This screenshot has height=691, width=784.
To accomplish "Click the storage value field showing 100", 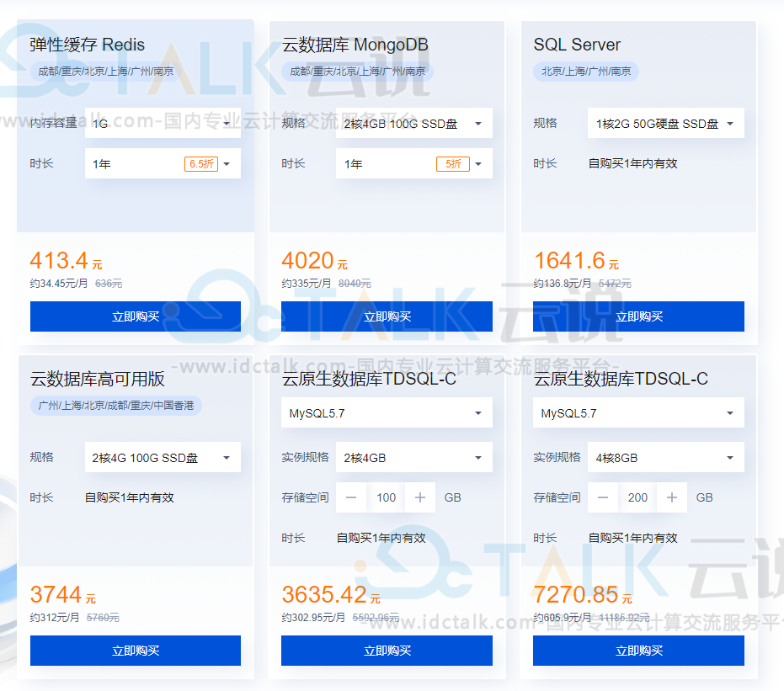I will 386,497.
